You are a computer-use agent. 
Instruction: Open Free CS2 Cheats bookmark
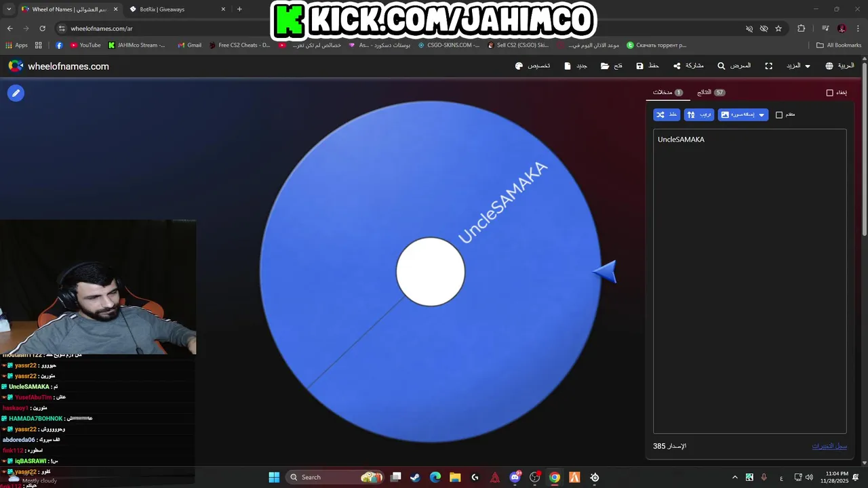(x=239, y=45)
